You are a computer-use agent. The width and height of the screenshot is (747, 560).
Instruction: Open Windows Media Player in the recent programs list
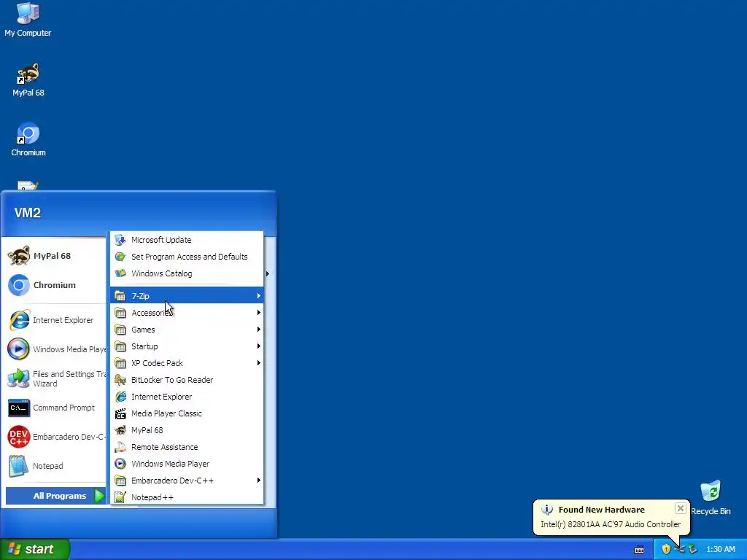tap(55, 349)
